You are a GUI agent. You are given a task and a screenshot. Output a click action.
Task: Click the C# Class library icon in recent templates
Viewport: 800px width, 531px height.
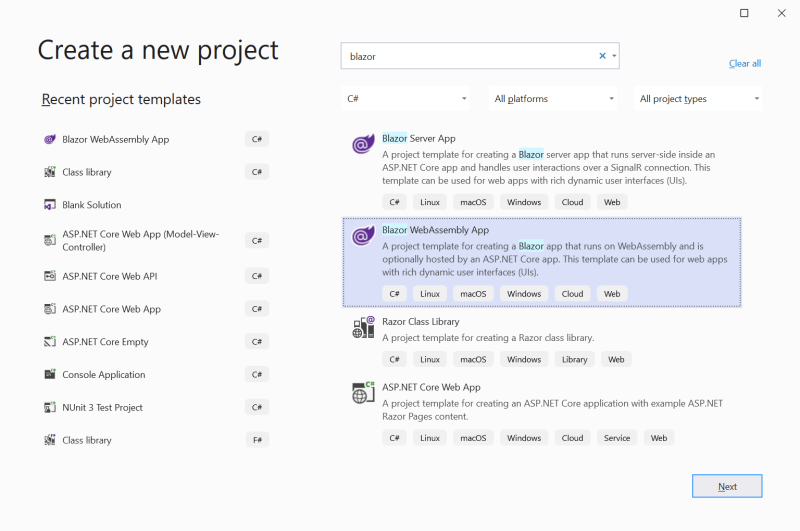(49, 172)
